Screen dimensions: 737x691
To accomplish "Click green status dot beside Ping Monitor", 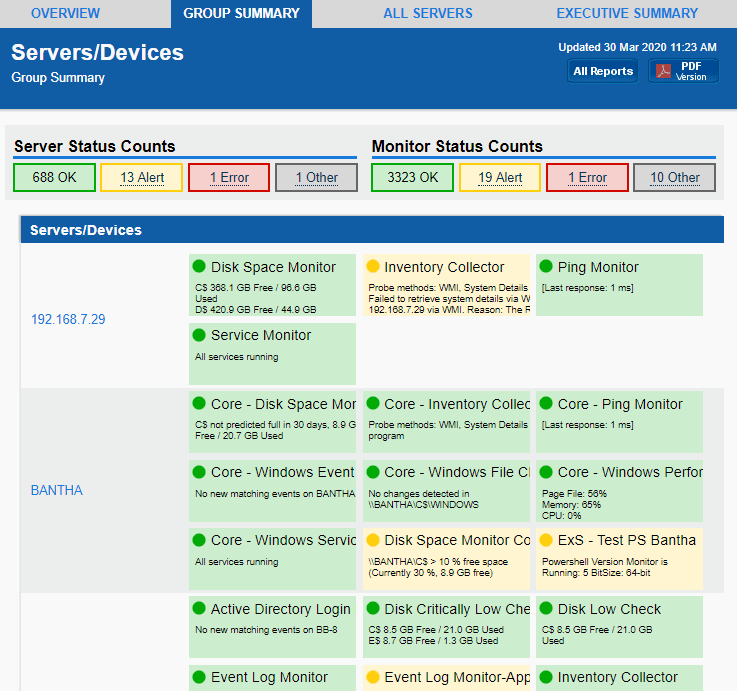I will click(x=546, y=267).
